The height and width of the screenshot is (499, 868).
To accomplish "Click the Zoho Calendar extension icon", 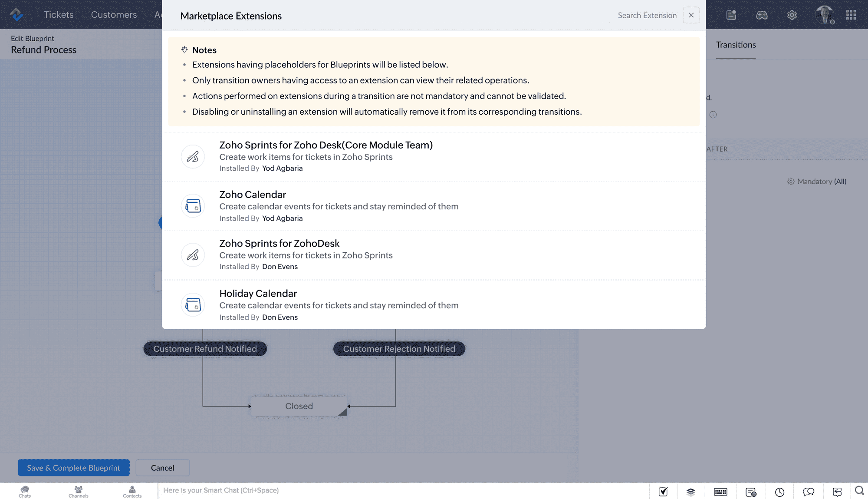I will (x=193, y=206).
